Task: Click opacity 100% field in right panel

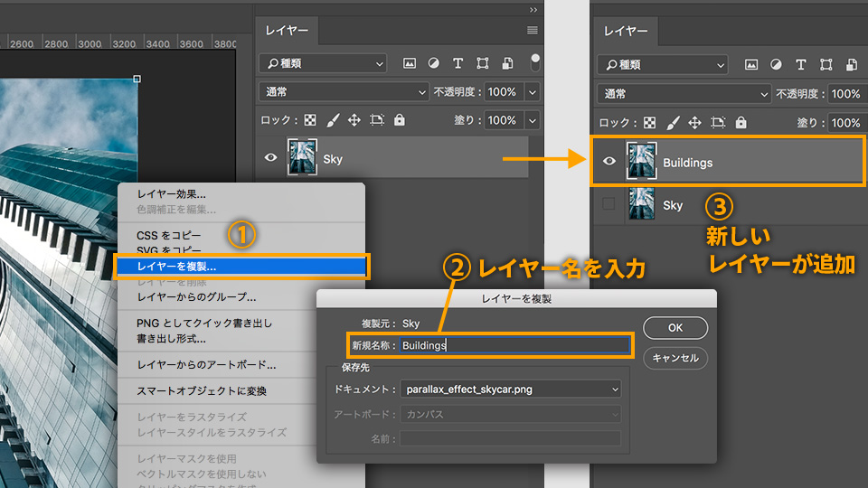Action: pyautogui.click(x=846, y=94)
